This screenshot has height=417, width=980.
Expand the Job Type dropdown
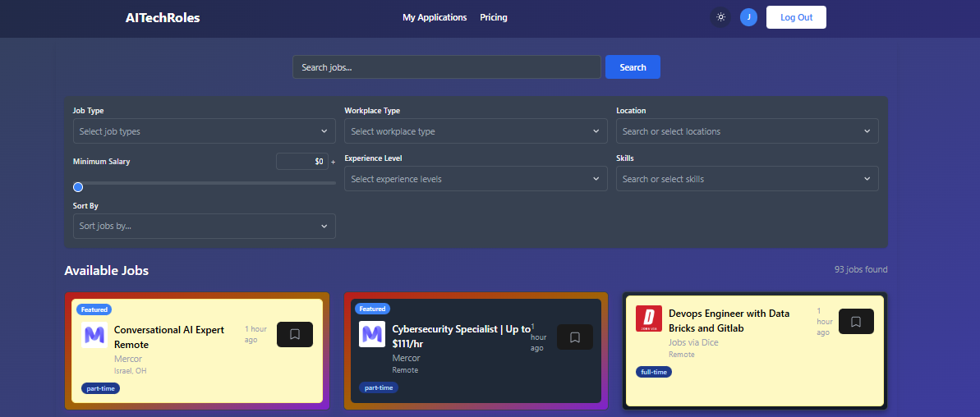tap(204, 131)
